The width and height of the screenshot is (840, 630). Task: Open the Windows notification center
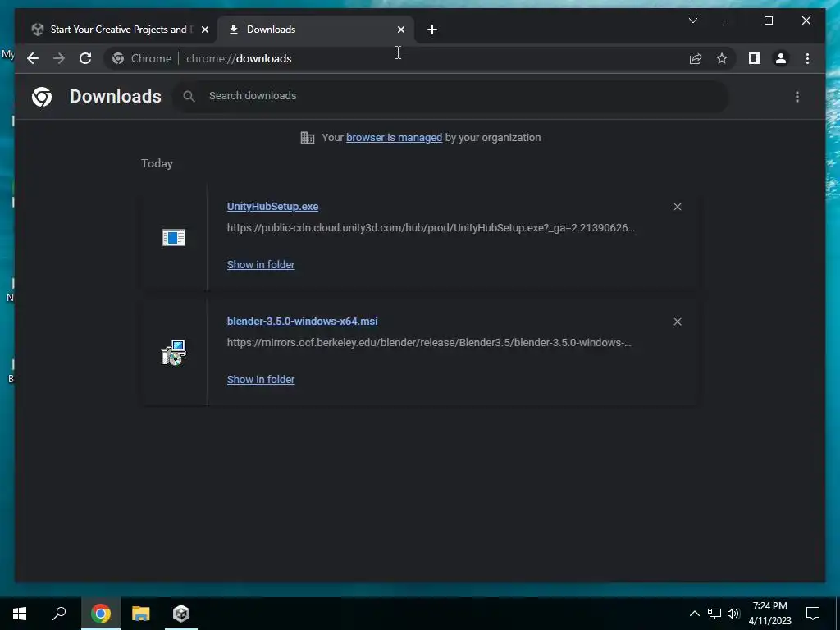pyautogui.click(x=813, y=614)
